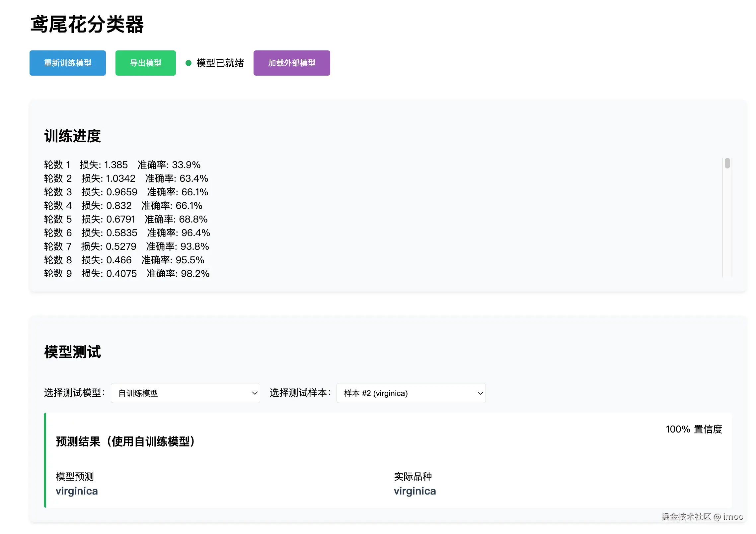
Task: Click the 轮数 9 log line at 98.2%
Action: [126, 274]
